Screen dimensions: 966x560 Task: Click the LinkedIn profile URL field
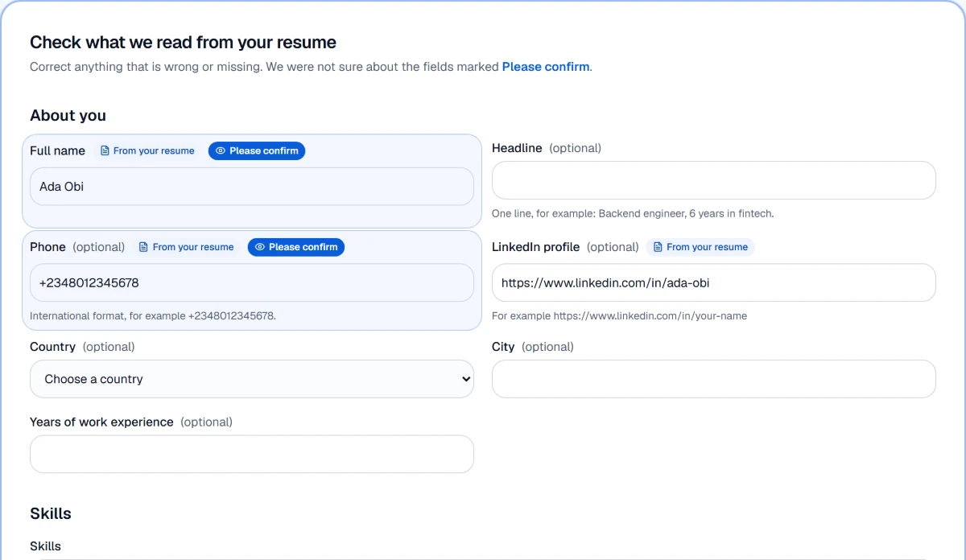(714, 282)
